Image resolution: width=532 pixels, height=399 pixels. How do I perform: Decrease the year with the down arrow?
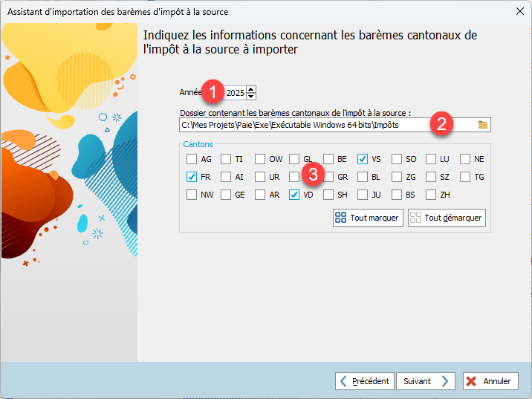point(251,97)
